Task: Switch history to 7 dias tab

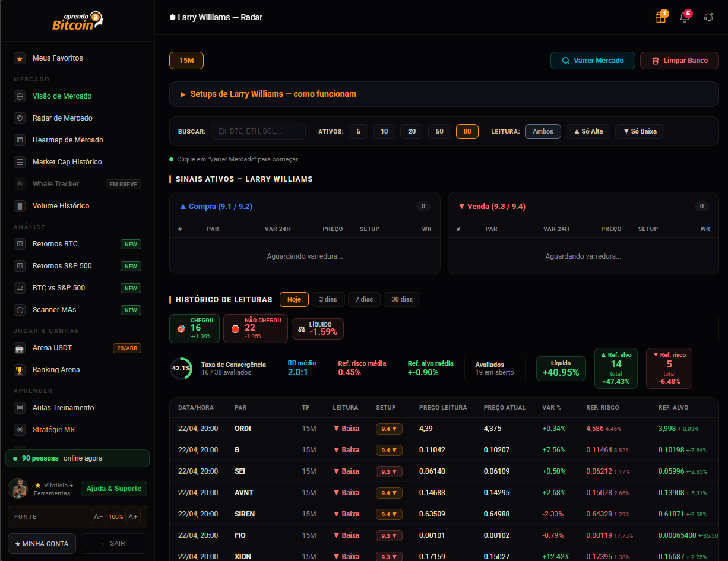Action: pyautogui.click(x=364, y=299)
